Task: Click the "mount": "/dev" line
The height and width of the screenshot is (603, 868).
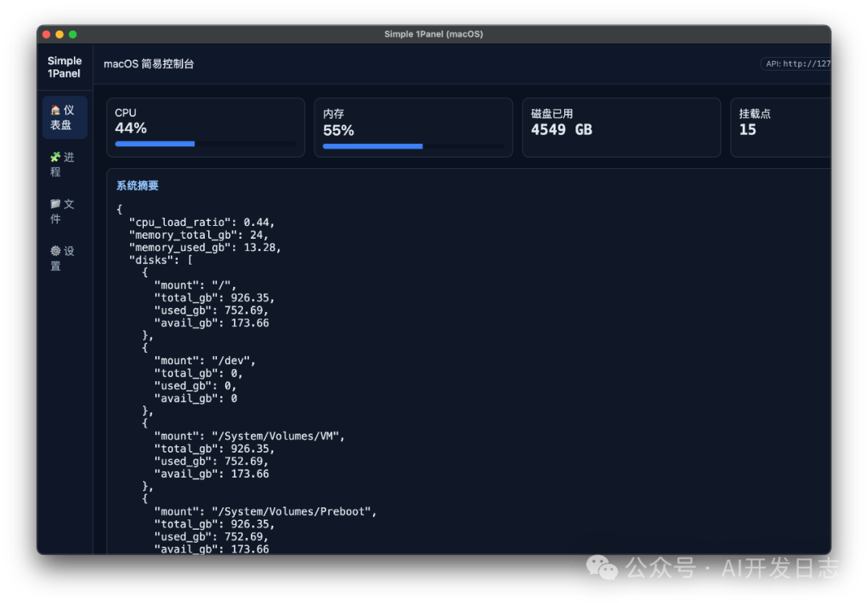Action: click(x=205, y=360)
